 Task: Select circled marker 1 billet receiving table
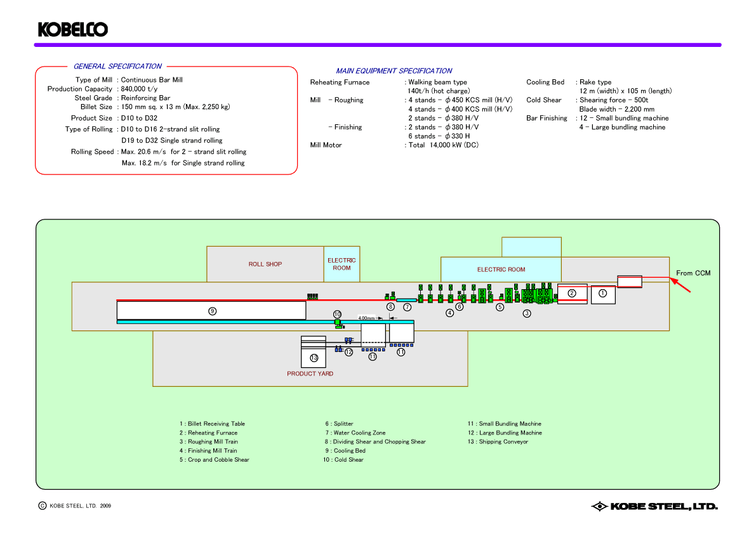click(x=602, y=293)
